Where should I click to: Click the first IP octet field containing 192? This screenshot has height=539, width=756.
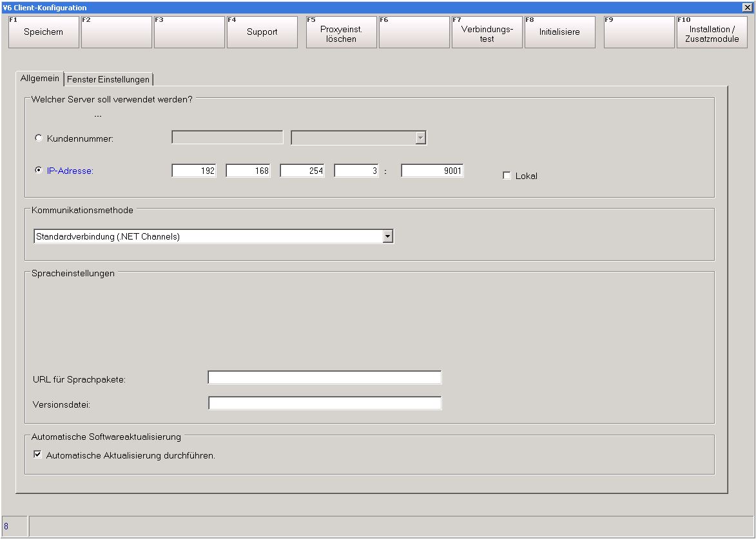click(x=194, y=171)
